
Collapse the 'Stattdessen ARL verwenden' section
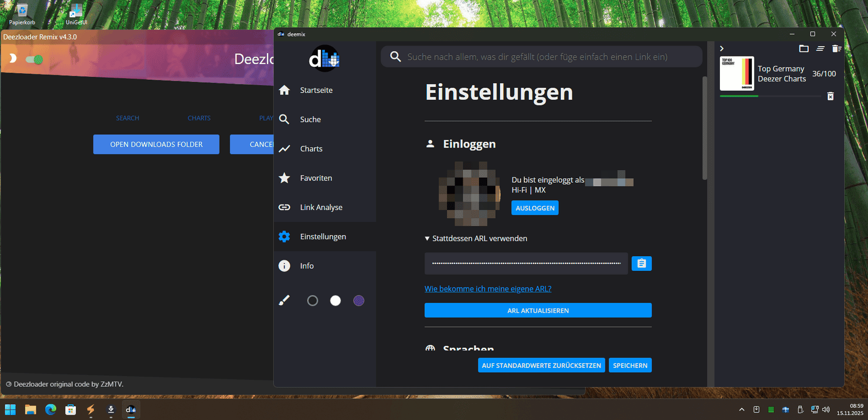coord(476,238)
